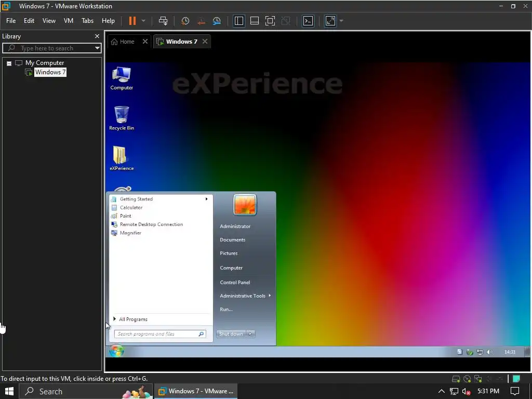
Task: Open the Edit menu
Action: coord(29,21)
